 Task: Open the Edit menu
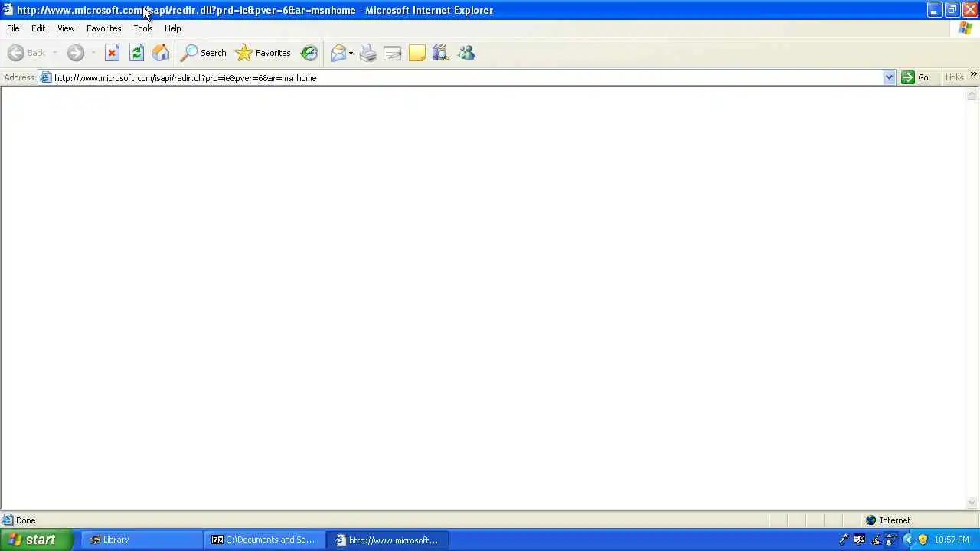point(38,28)
